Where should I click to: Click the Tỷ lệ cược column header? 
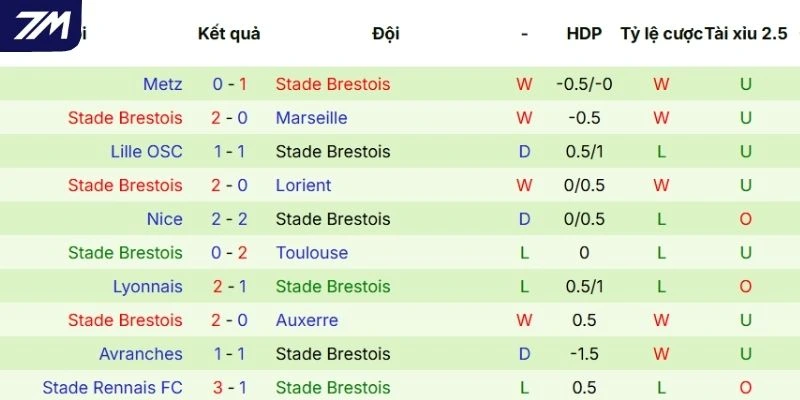click(660, 34)
